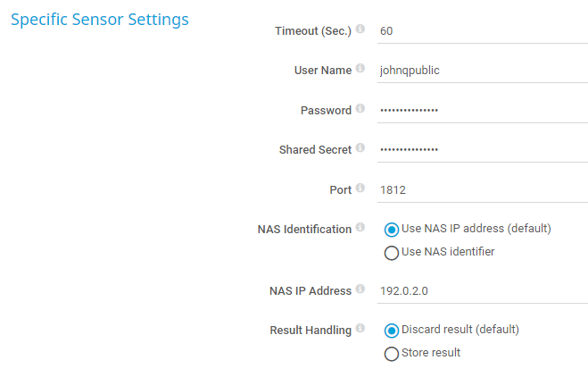Image resolution: width=588 pixels, height=377 pixels.
Task: Click the Port field showing 1812
Action: (482, 190)
